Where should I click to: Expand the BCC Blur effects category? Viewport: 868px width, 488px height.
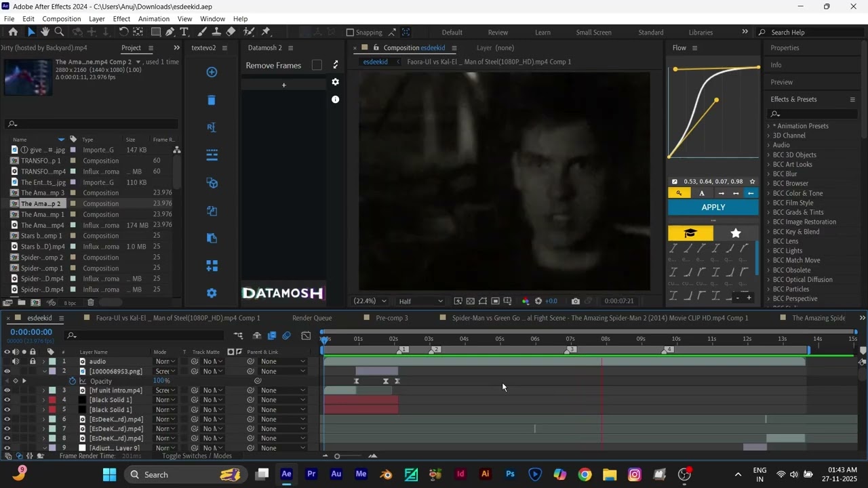(x=768, y=174)
